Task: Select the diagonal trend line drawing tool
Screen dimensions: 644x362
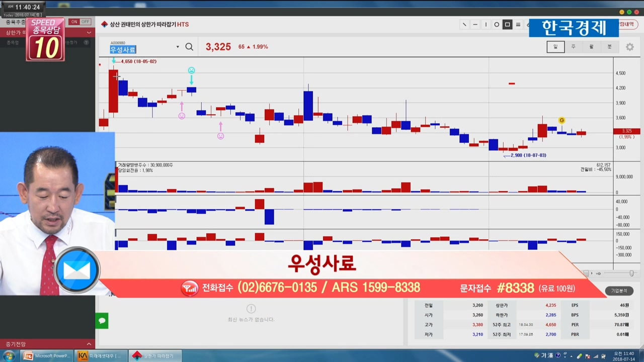Action: [x=464, y=25]
